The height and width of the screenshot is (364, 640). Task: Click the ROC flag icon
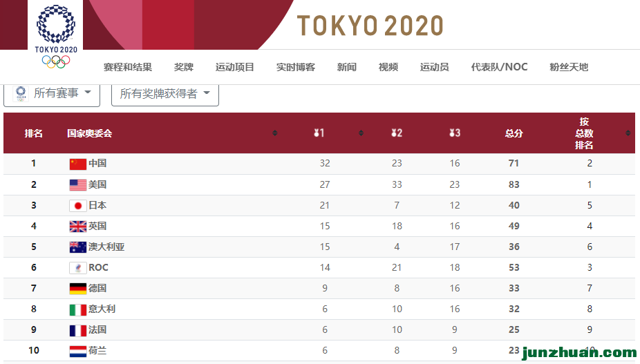77,267
